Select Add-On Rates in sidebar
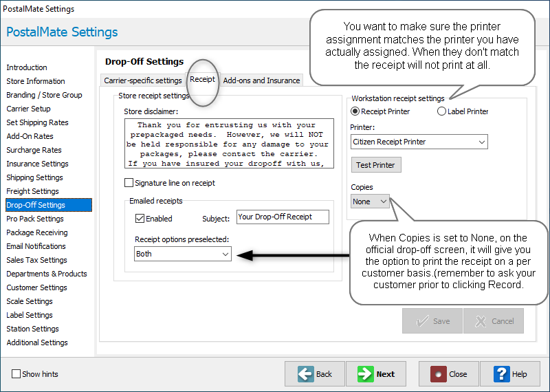This screenshot has width=550, height=392. coord(30,136)
